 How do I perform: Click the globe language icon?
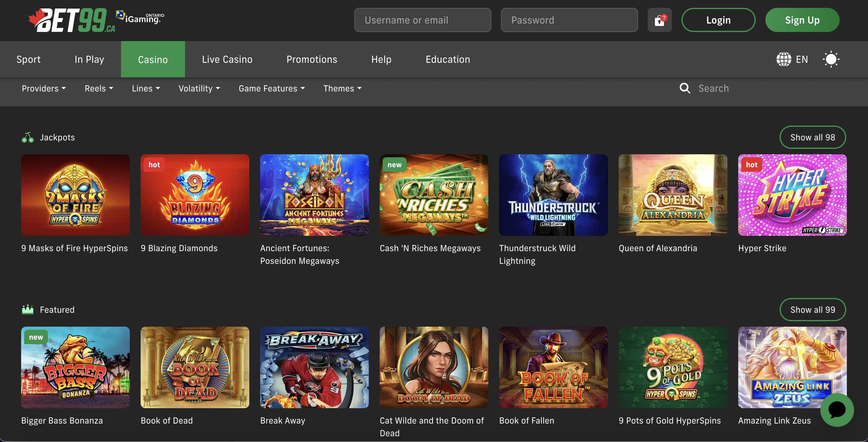click(784, 59)
